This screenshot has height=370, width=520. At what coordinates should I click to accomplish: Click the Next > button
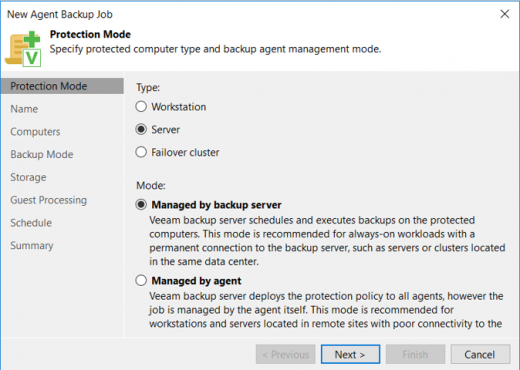point(350,354)
